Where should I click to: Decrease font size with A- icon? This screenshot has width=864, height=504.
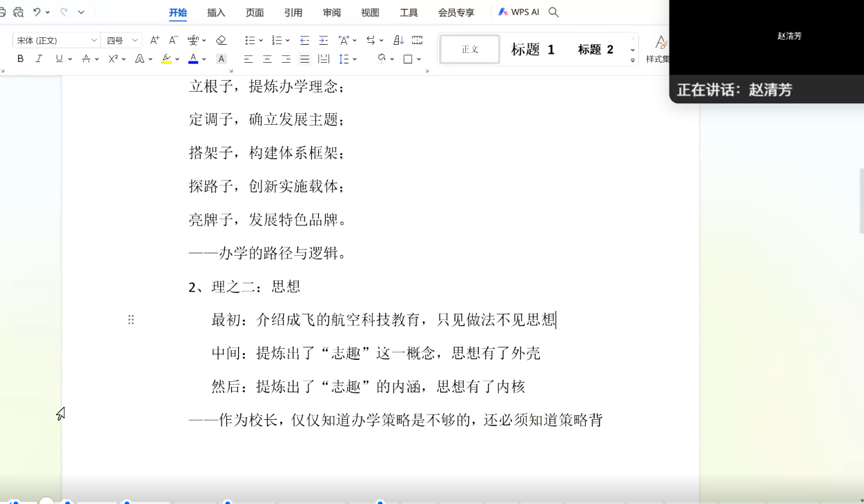click(x=173, y=41)
